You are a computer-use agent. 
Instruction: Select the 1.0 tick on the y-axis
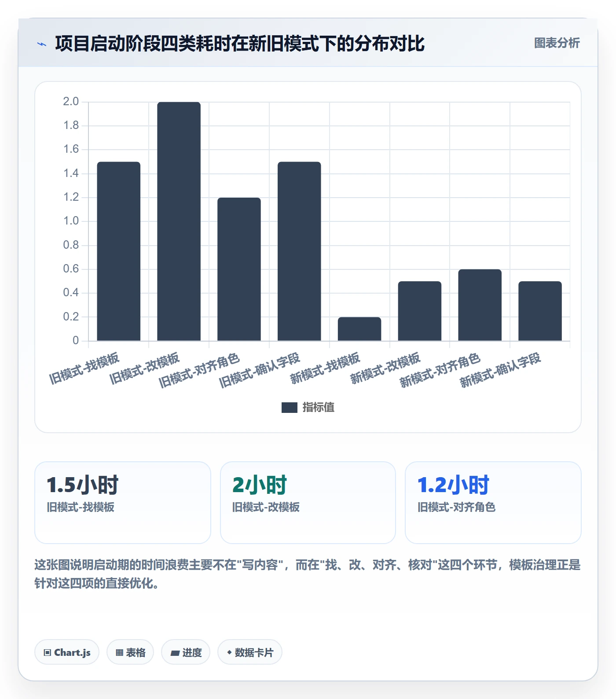(x=71, y=221)
